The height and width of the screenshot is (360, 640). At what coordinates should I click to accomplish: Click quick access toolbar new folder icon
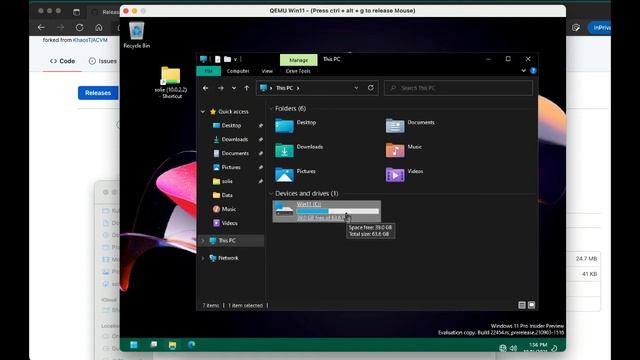[x=227, y=60]
